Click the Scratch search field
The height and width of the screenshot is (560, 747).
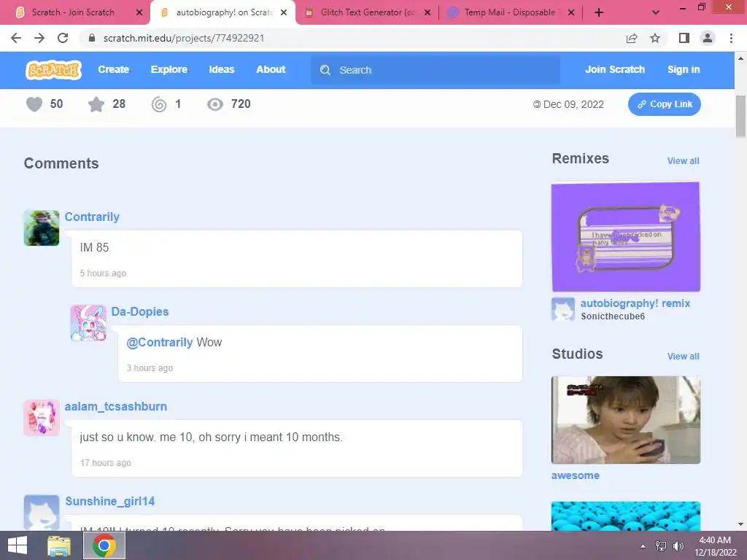click(436, 70)
